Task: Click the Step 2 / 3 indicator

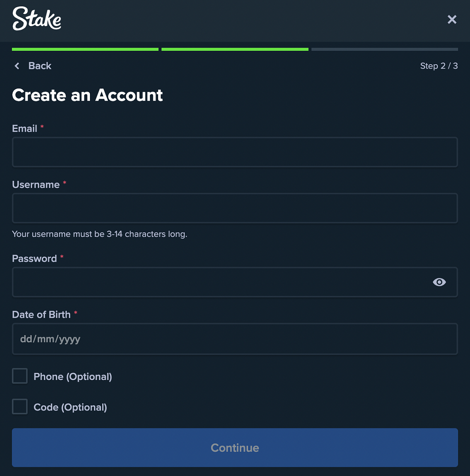Action: (439, 66)
